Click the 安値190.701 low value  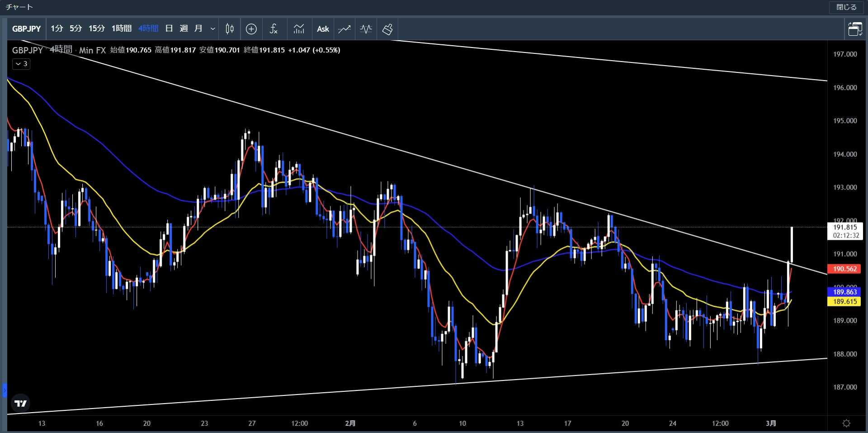[x=219, y=50]
